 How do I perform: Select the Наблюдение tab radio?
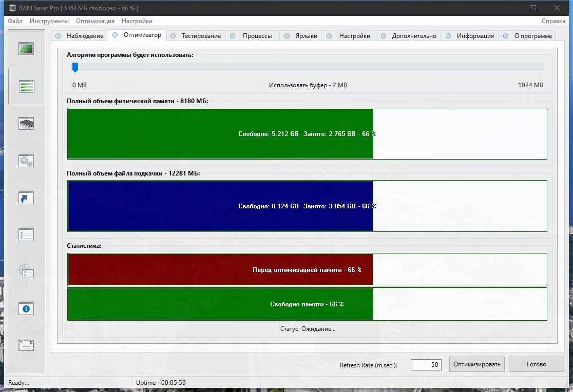pyautogui.click(x=58, y=36)
